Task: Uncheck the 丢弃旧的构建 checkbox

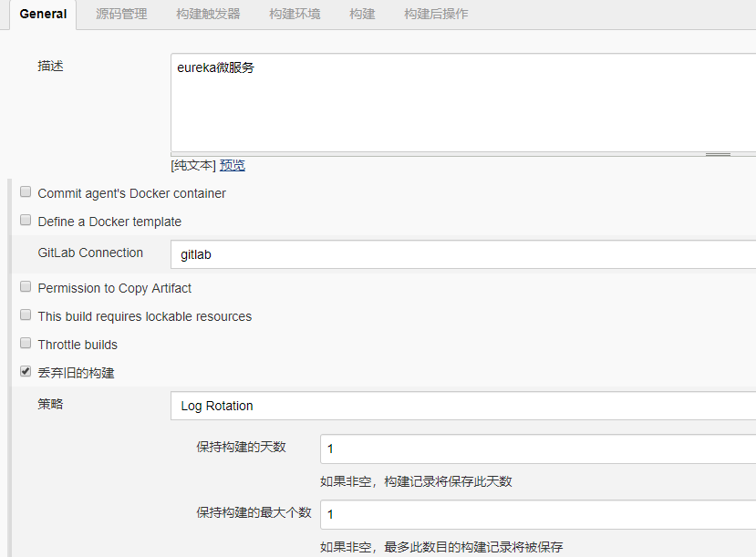Action: point(26,372)
